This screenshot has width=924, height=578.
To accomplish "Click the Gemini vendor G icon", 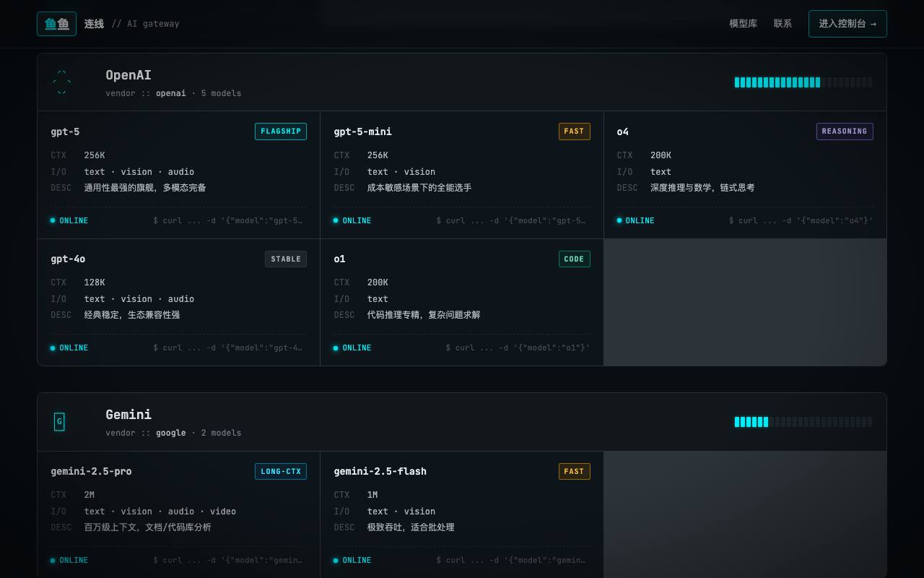I will click(x=59, y=422).
